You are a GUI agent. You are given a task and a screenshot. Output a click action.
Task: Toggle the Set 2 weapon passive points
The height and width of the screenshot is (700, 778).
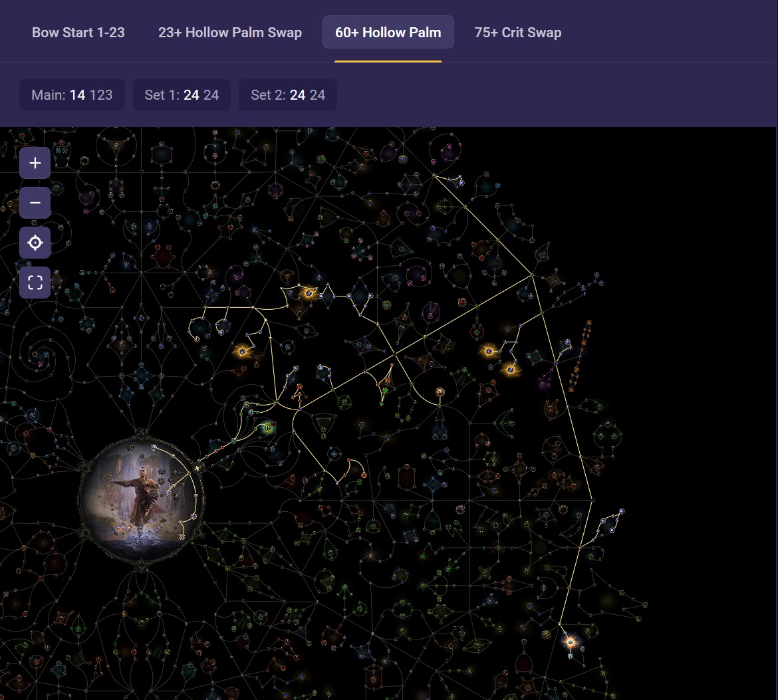[287, 95]
